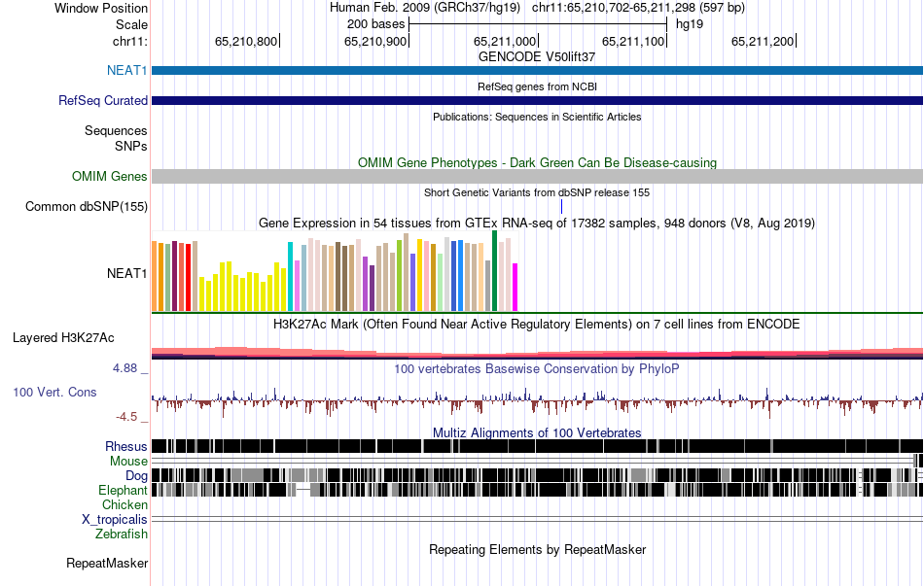Click the H3K27Ac Mark track title
Viewport: 924px width, 586px height.
click(x=537, y=324)
